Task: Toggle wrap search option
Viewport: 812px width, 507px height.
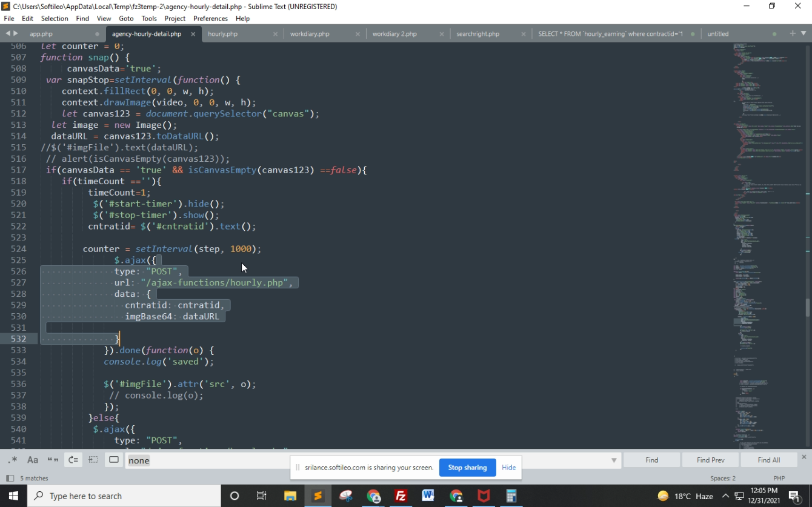Action: coord(73,460)
